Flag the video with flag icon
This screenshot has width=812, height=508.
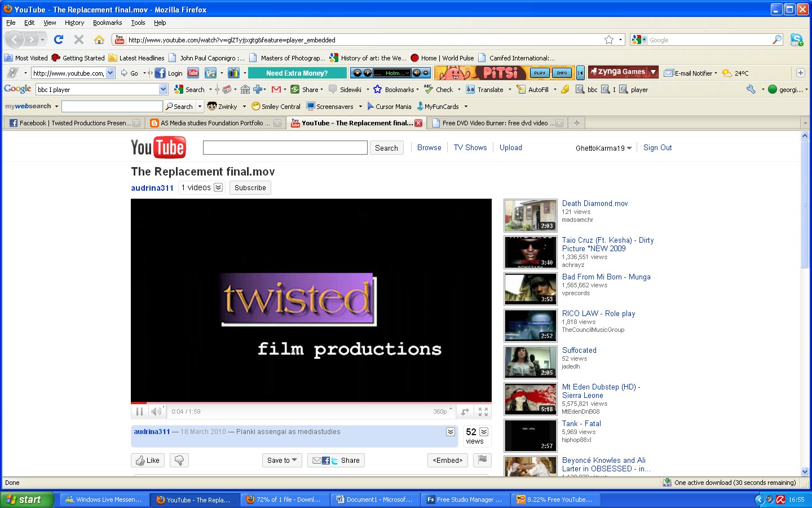[x=482, y=460]
